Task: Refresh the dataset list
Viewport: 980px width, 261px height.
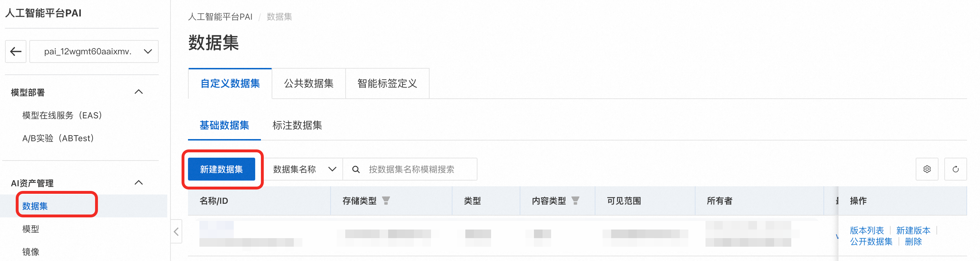Action: [955, 169]
